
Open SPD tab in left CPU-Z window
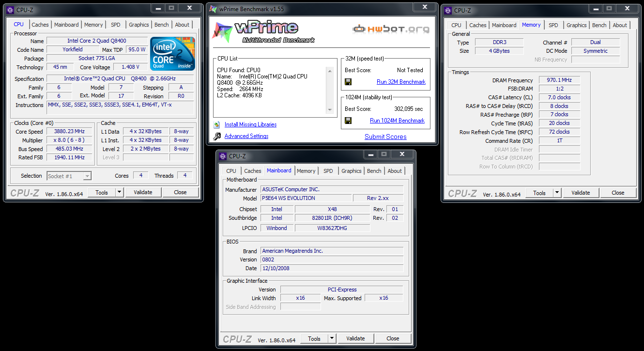(115, 25)
